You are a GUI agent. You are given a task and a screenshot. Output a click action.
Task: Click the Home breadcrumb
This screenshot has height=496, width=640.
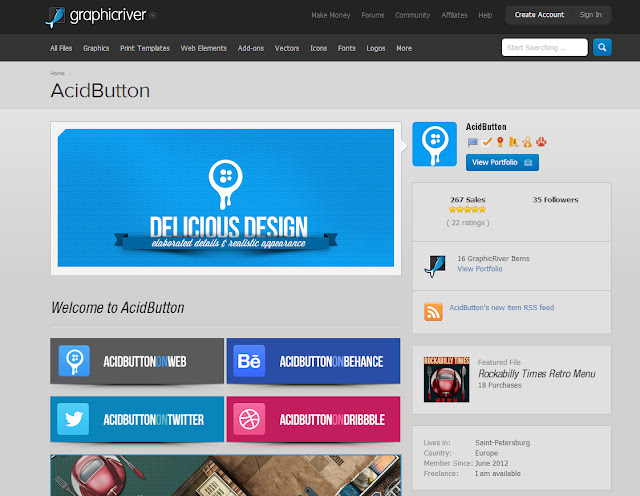tap(57, 73)
